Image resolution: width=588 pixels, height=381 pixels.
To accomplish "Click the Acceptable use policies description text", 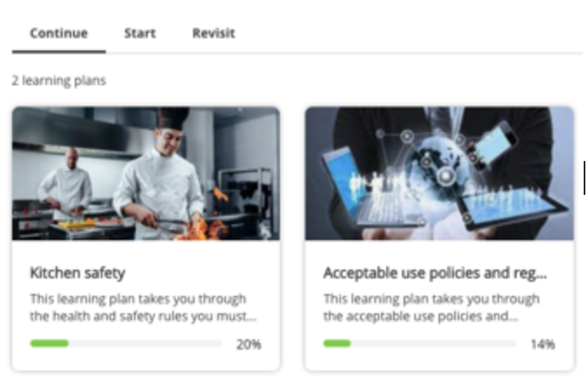I will (x=431, y=307).
